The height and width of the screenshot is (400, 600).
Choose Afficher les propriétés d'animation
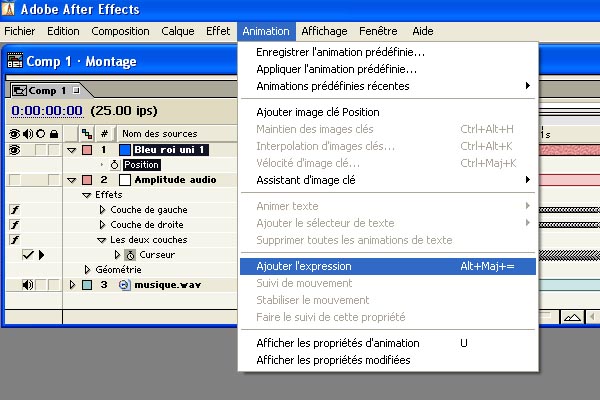388,343
